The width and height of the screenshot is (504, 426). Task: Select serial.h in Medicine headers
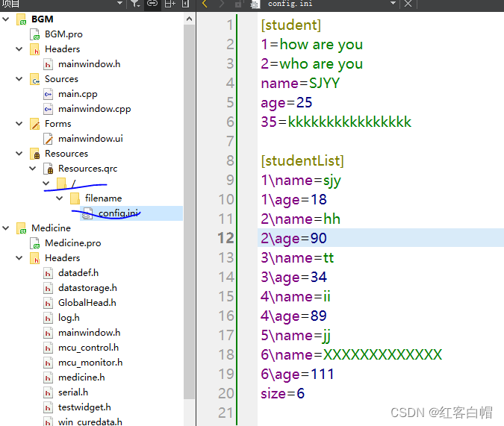[73, 392]
